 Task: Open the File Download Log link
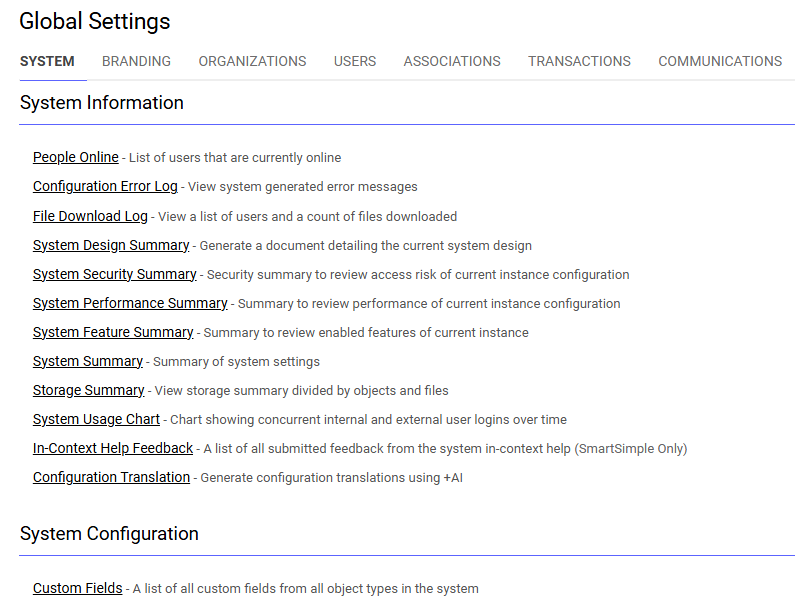pyautogui.click(x=90, y=216)
